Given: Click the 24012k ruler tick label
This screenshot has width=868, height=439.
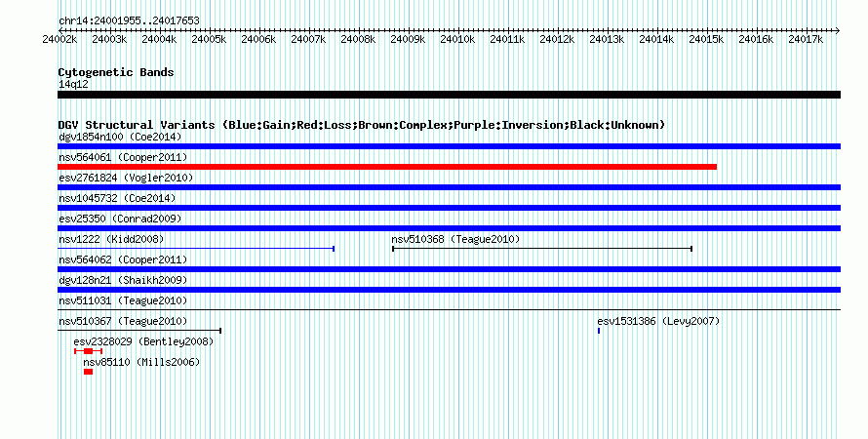Looking at the screenshot, I should 558,39.
